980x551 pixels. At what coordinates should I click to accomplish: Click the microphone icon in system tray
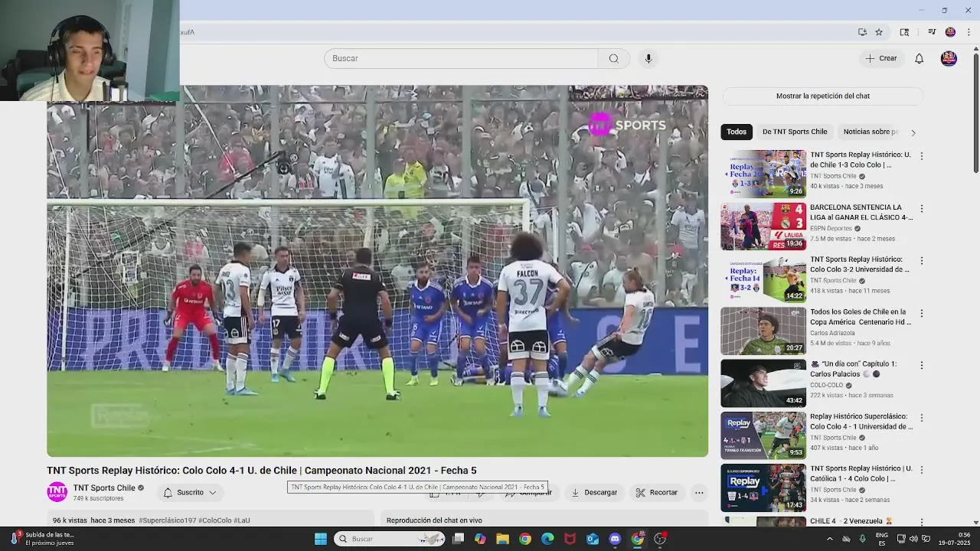coord(863,539)
